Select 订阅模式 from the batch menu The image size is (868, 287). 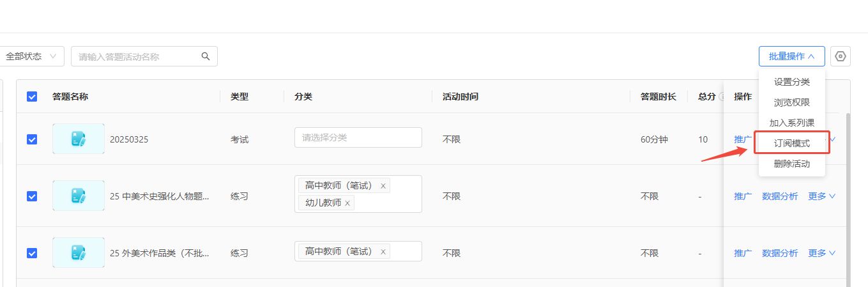pyautogui.click(x=791, y=143)
